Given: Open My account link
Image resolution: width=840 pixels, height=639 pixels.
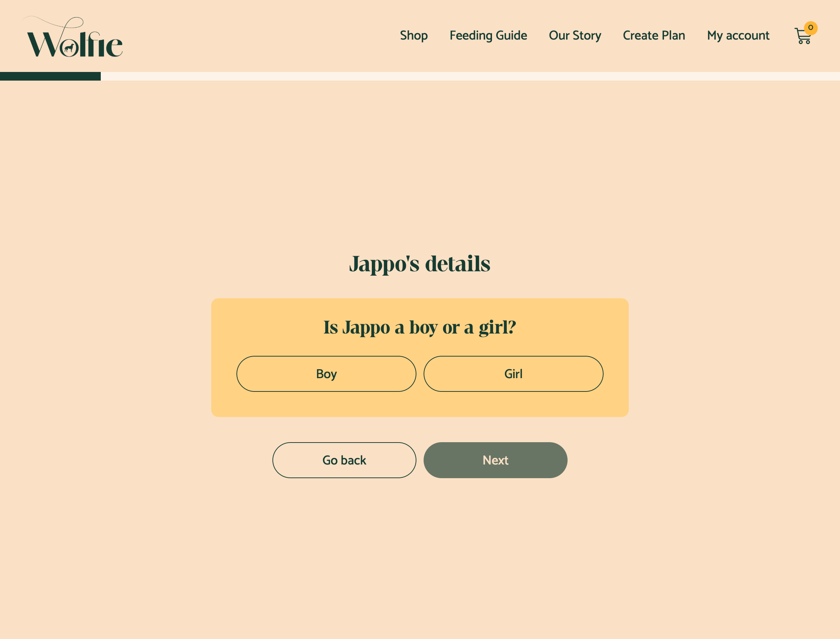Looking at the screenshot, I should tap(738, 35).
